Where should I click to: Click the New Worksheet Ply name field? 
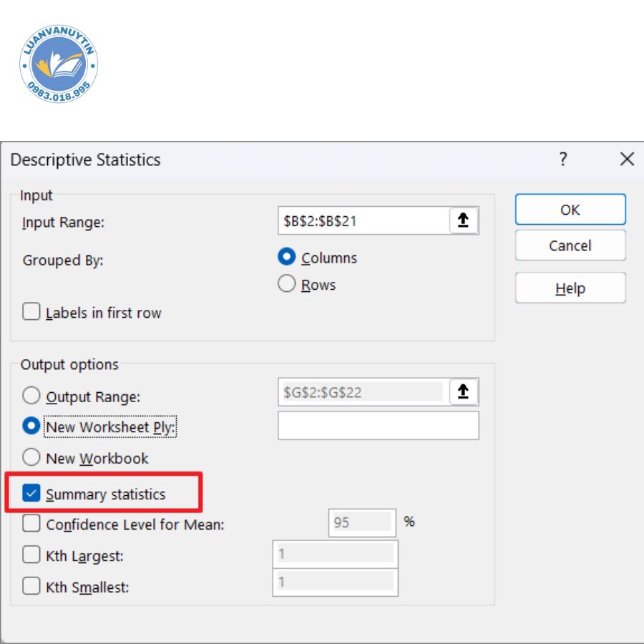(378, 426)
